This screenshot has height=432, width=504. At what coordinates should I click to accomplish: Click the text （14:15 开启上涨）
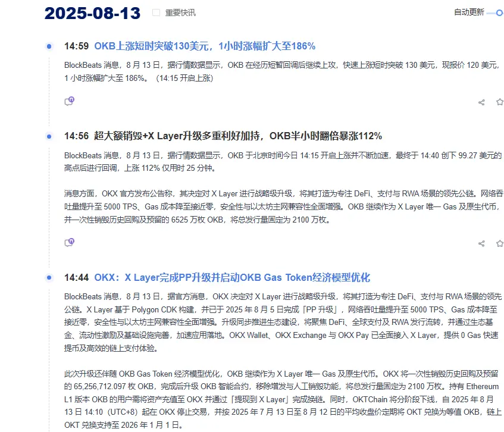pyautogui.click(x=184, y=78)
